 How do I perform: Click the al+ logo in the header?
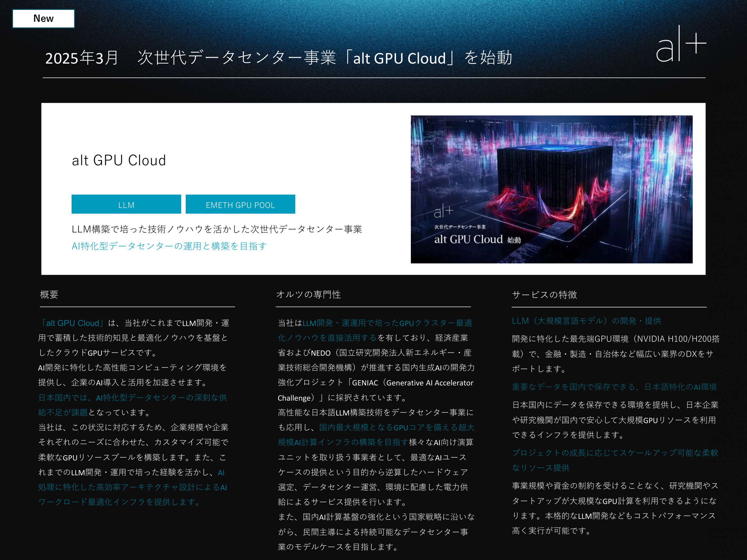(x=681, y=44)
